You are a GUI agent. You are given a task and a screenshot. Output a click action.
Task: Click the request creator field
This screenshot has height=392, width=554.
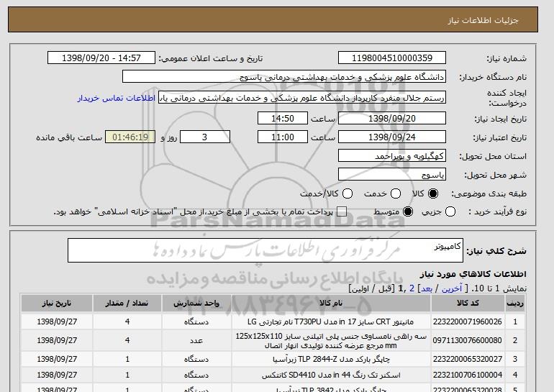(302, 98)
